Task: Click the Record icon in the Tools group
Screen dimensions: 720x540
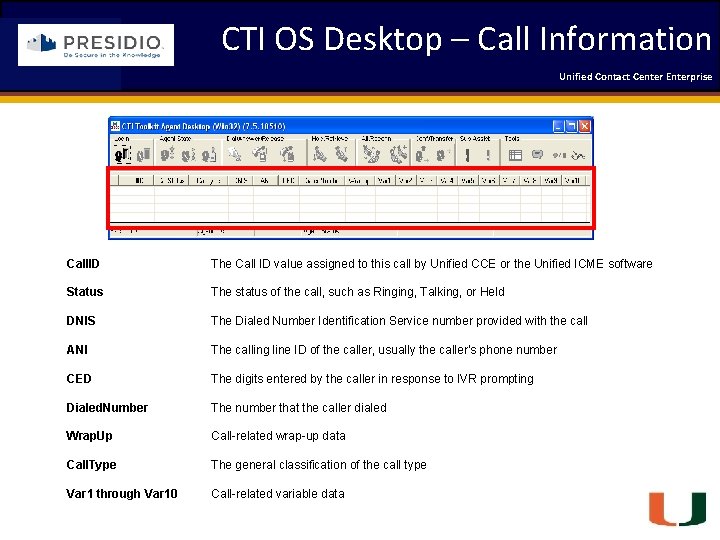Action: [560, 155]
